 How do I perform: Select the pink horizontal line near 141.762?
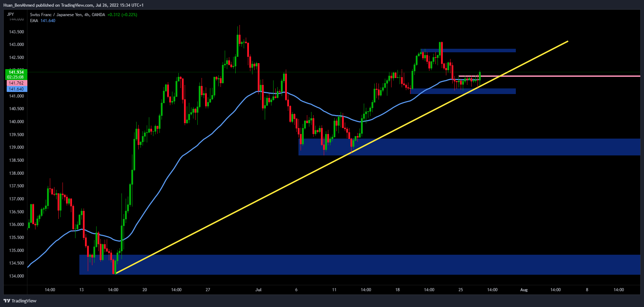coord(550,76)
